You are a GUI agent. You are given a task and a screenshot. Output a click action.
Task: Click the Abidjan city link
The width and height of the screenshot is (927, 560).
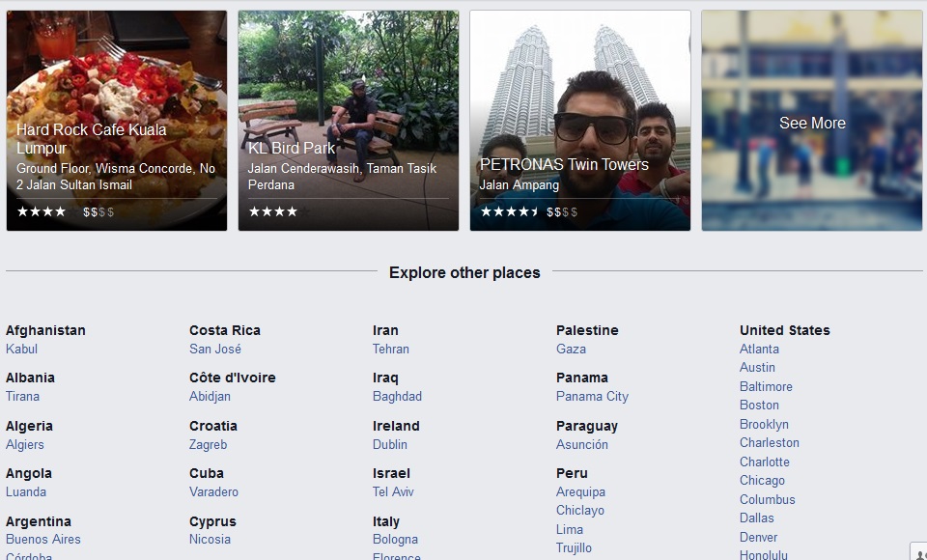210,396
